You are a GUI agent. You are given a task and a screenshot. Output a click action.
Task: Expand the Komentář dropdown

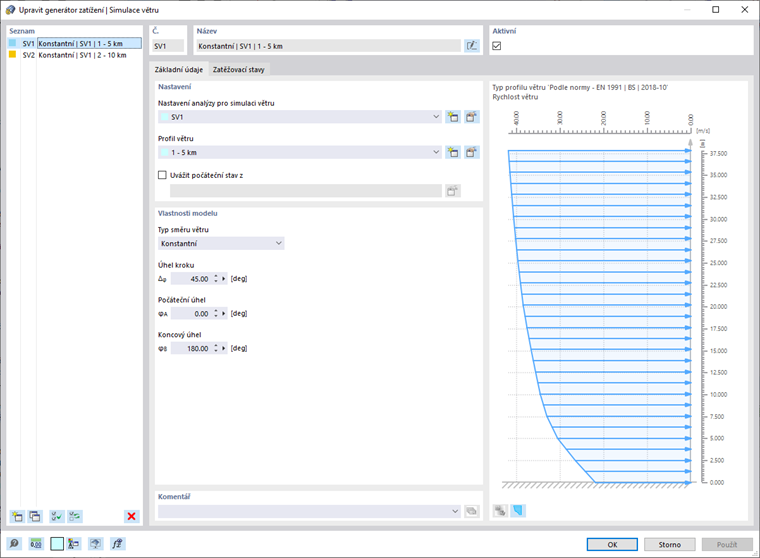coord(455,511)
